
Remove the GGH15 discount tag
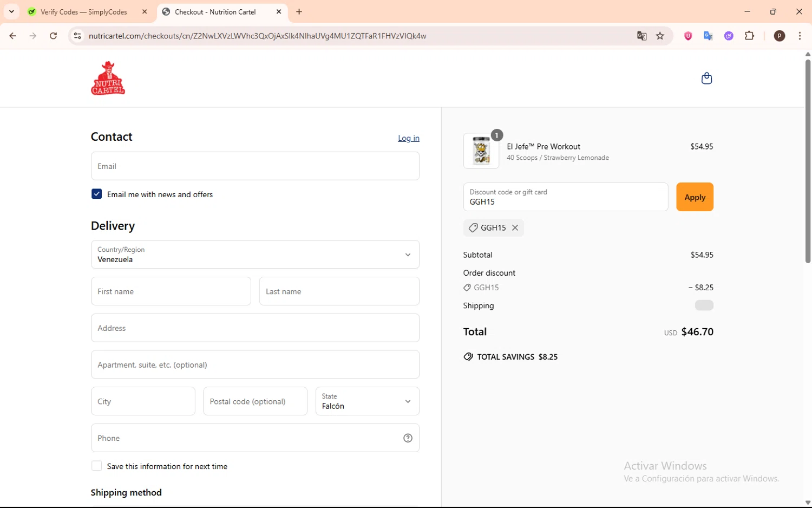pyautogui.click(x=515, y=228)
